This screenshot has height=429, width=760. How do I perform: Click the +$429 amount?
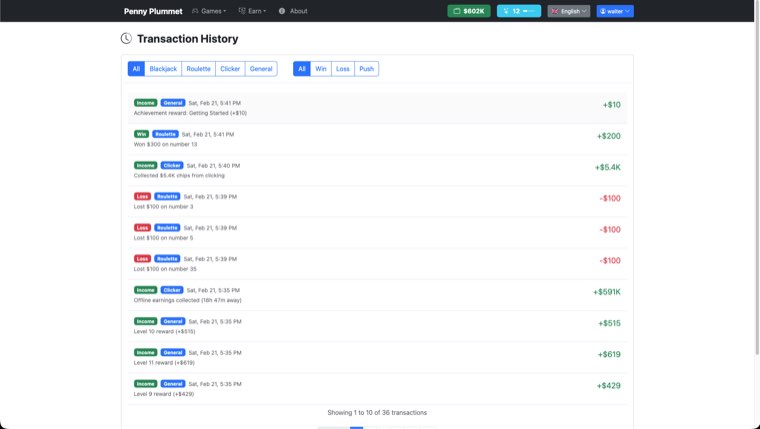[x=609, y=386]
